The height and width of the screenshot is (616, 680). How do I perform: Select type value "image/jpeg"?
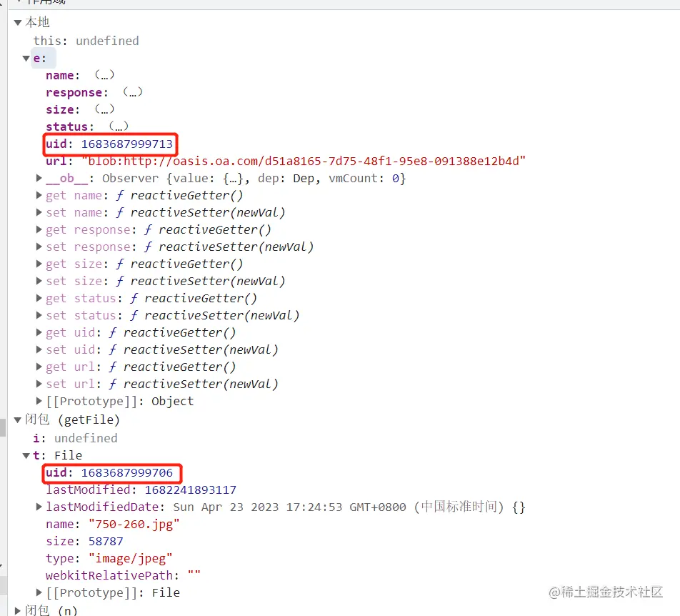(x=131, y=558)
